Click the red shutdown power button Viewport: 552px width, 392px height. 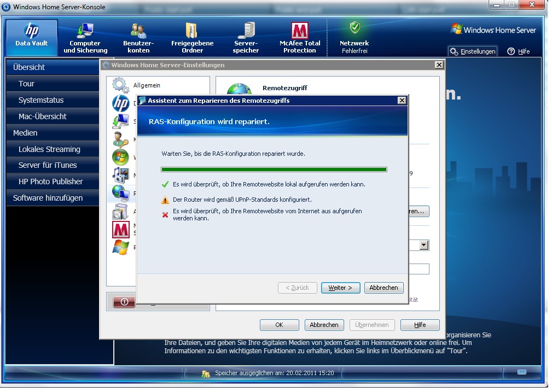tap(124, 302)
